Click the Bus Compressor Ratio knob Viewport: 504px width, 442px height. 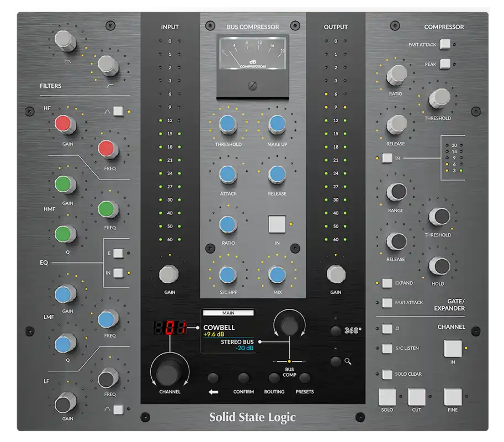[228, 224]
